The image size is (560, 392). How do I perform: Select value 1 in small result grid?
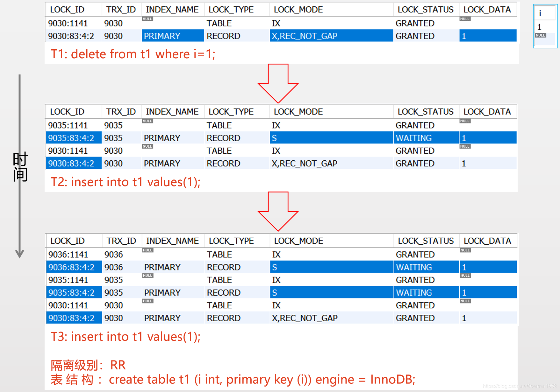coord(545,27)
